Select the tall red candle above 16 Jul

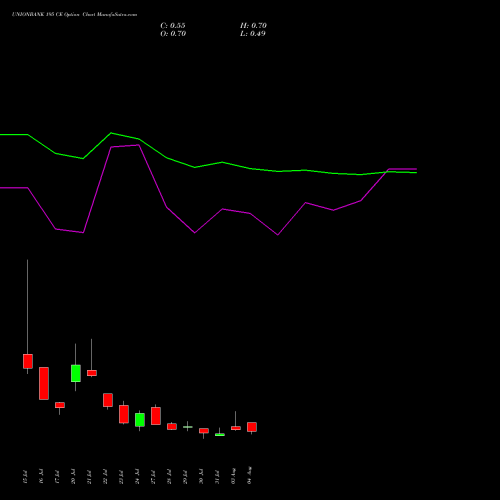(44, 383)
